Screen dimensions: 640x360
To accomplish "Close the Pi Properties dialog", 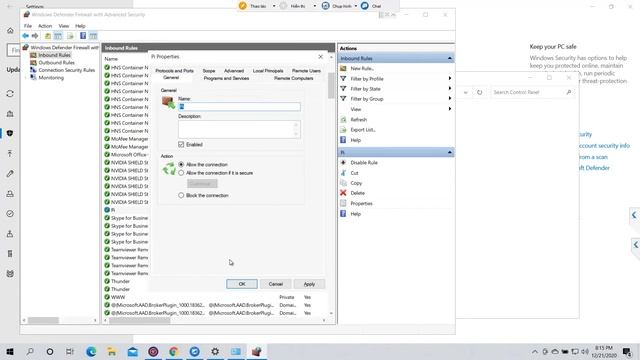I will click(320, 57).
